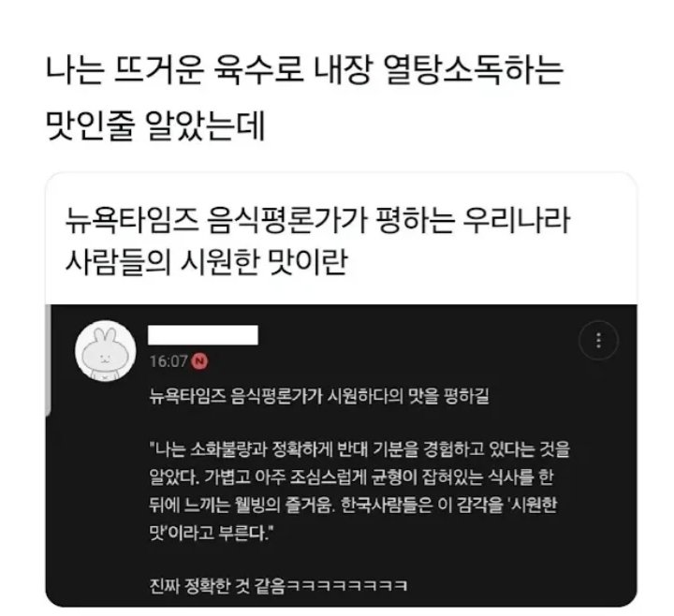
Task: Click the gray vertical bar beside avatar
Action: pyautogui.click(x=48, y=360)
